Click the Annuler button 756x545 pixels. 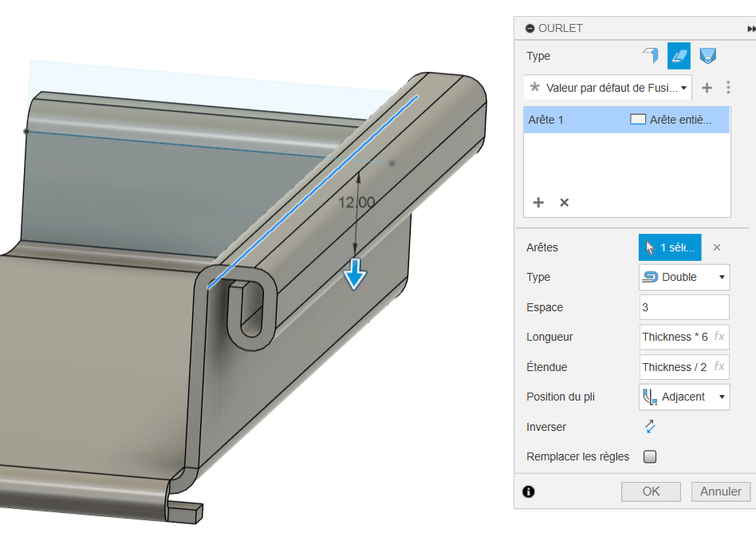click(721, 492)
